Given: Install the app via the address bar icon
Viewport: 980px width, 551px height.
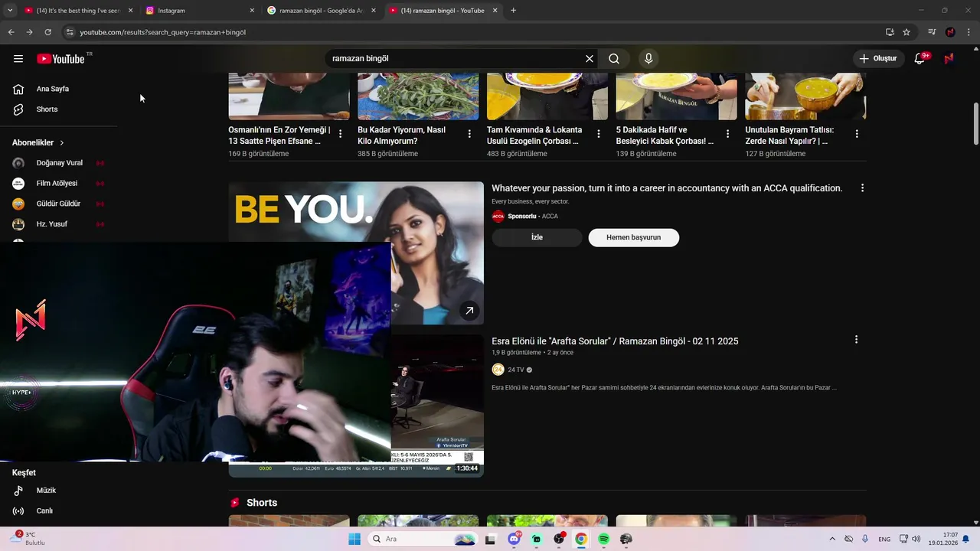Looking at the screenshot, I should 890,32.
